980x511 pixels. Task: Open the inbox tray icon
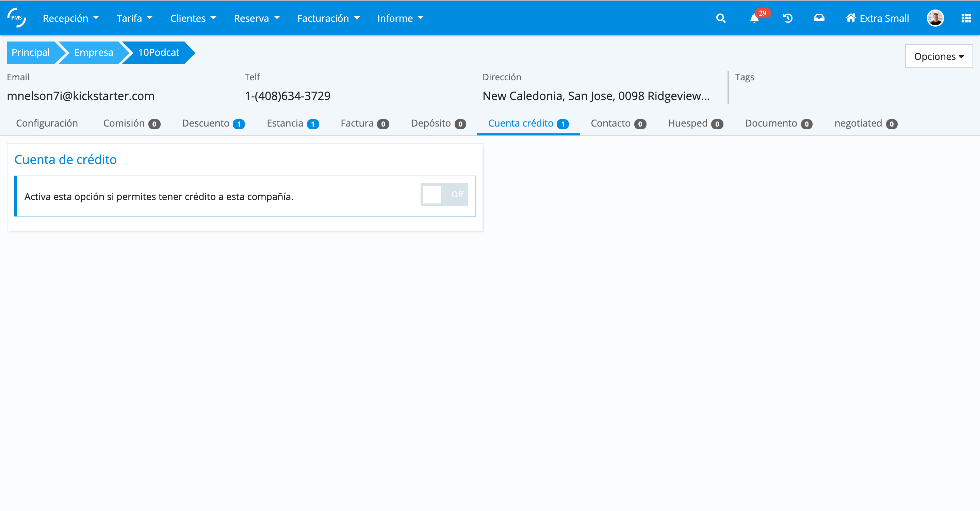(819, 18)
